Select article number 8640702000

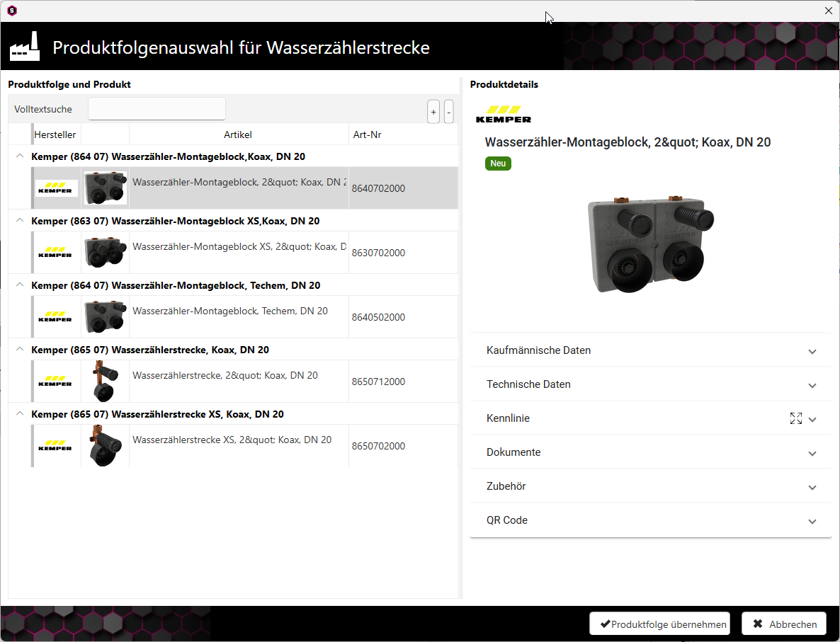point(378,188)
